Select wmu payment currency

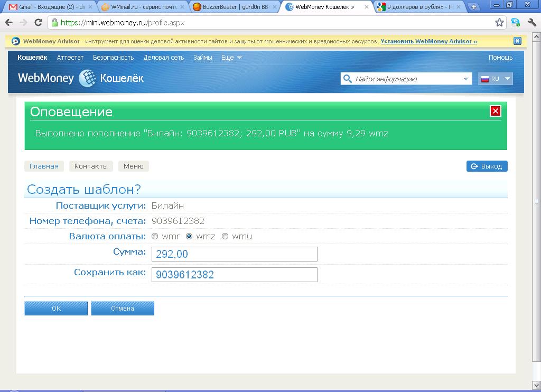click(225, 236)
